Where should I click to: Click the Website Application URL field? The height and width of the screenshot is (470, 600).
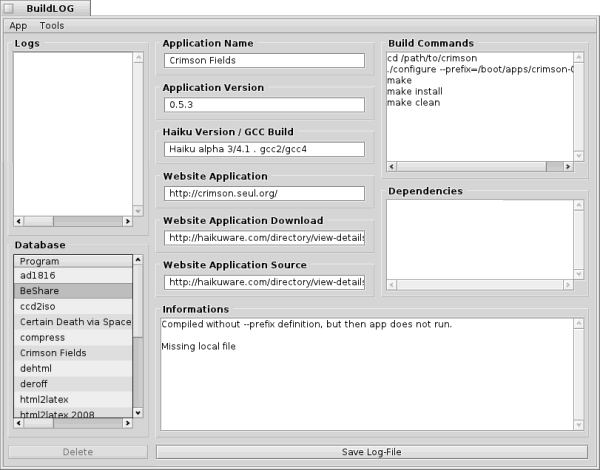[264, 193]
